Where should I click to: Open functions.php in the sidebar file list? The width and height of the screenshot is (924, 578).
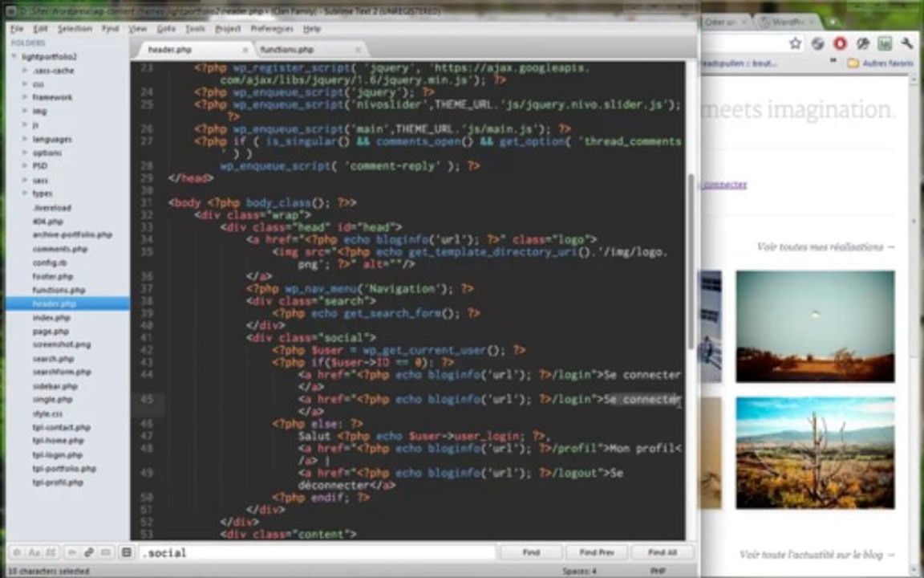pyautogui.click(x=59, y=290)
